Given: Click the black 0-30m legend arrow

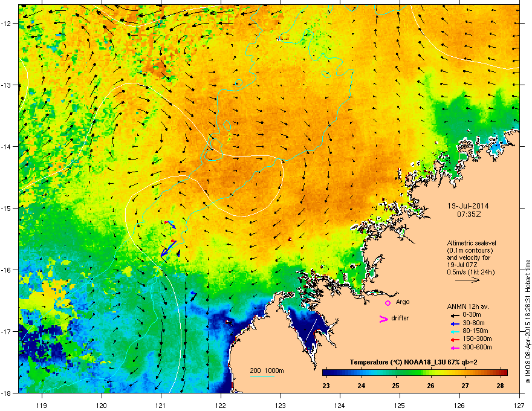Looking at the screenshot, I should click(x=455, y=315).
